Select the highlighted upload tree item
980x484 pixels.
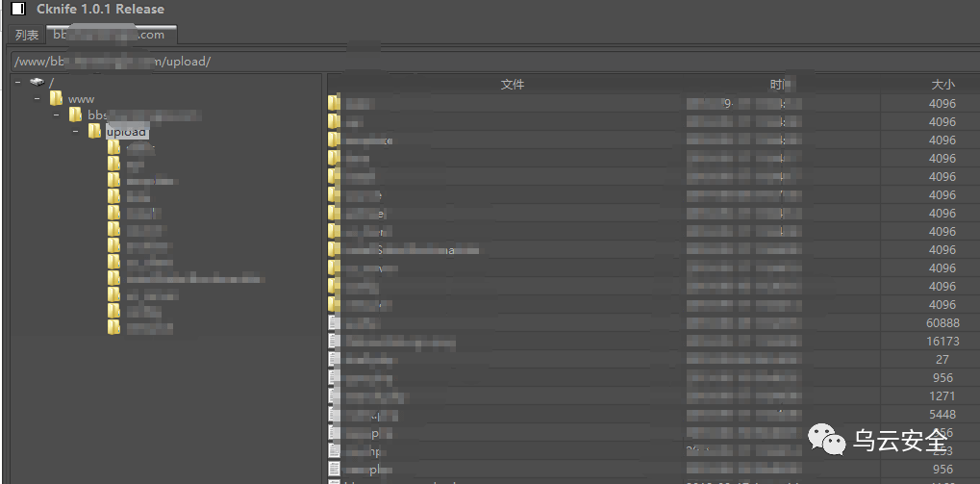[x=127, y=131]
